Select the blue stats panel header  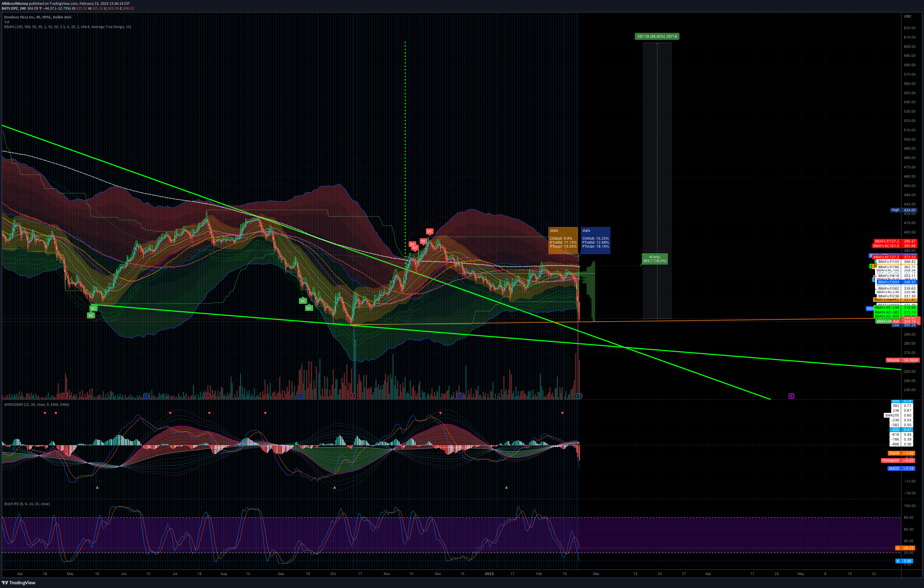(x=586, y=231)
